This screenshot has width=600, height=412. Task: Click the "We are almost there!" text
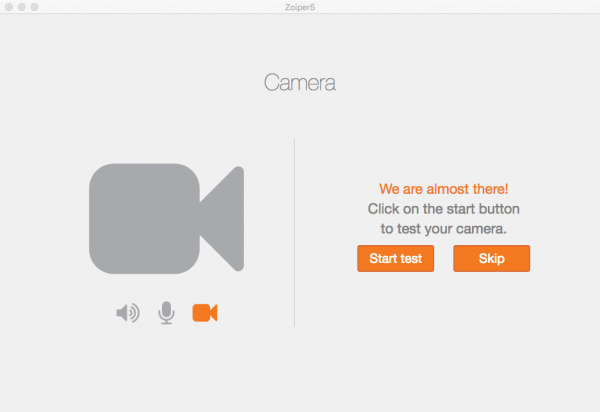click(x=443, y=189)
